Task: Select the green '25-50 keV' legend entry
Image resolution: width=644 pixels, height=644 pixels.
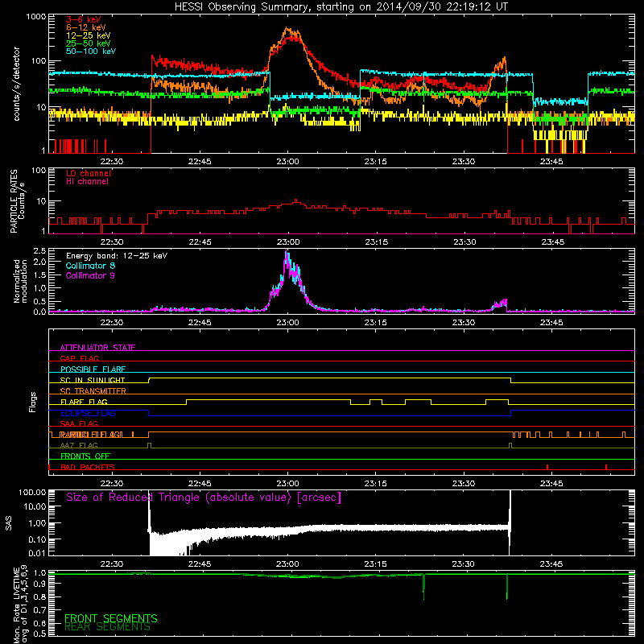Action: click(x=89, y=43)
